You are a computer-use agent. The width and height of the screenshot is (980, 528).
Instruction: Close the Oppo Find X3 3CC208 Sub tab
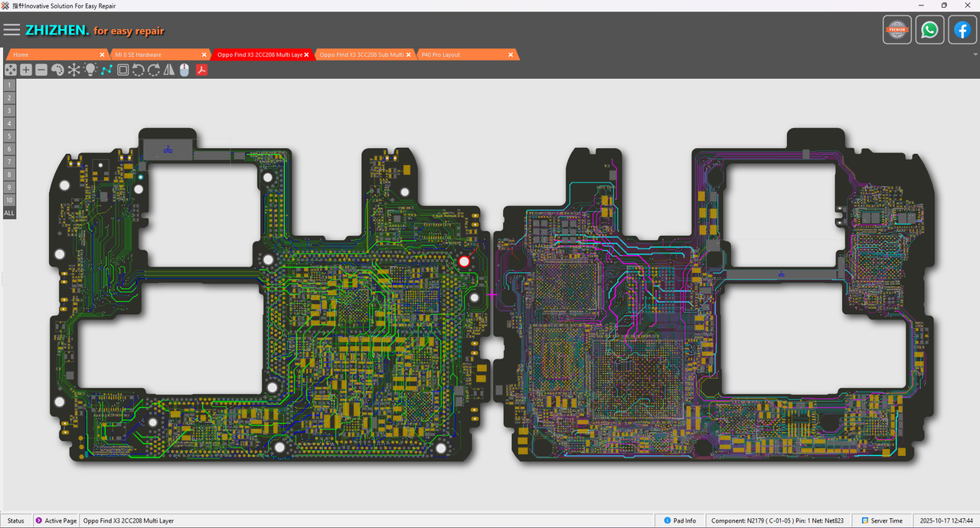coord(409,54)
